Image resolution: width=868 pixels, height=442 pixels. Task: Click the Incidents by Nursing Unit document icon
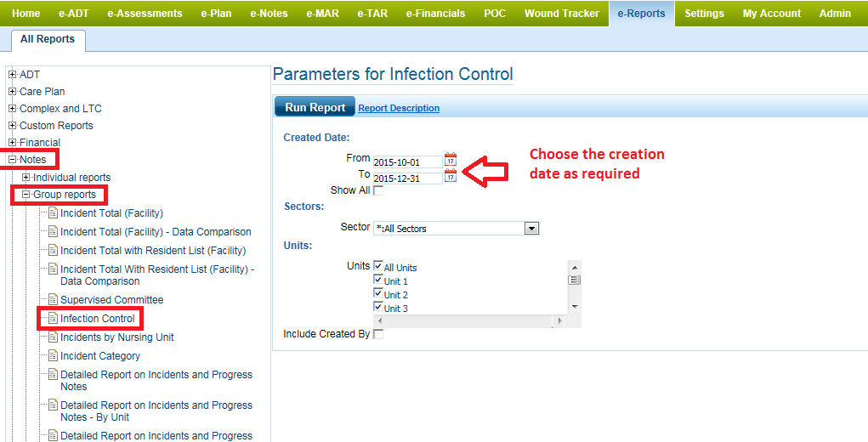pyautogui.click(x=53, y=337)
